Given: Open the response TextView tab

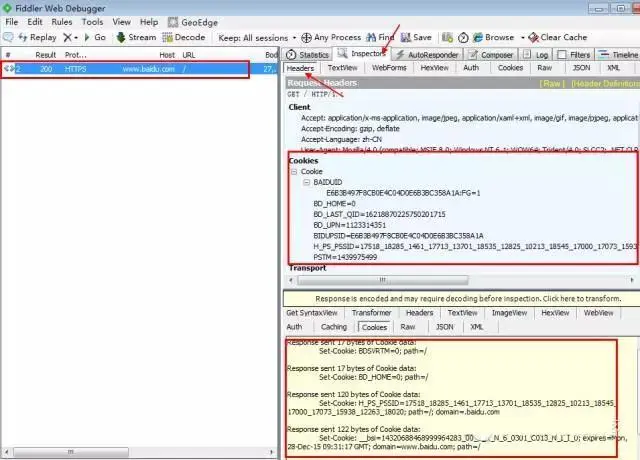Looking at the screenshot, I should pyautogui.click(x=462, y=313).
